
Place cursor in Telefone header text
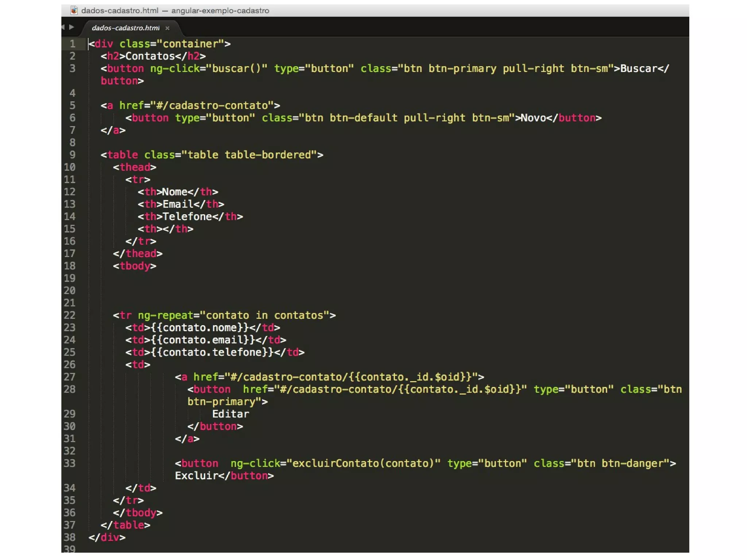pyautogui.click(x=187, y=217)
